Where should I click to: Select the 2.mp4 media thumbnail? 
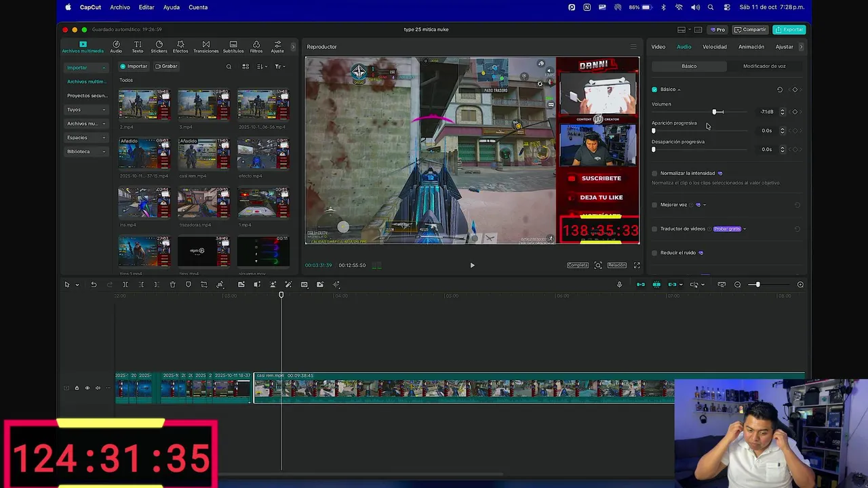144,105
